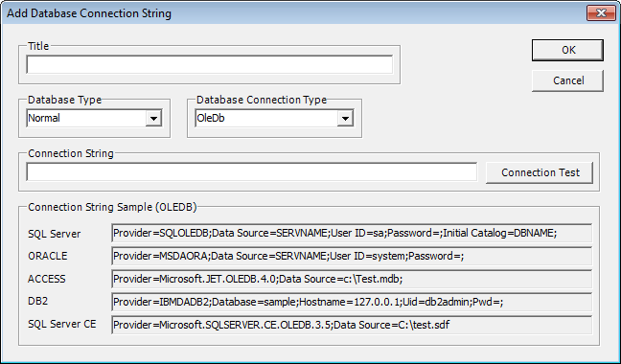
Task: Click the SQL Server CE label
Action: pyautogui.click(x=62, y=324)
